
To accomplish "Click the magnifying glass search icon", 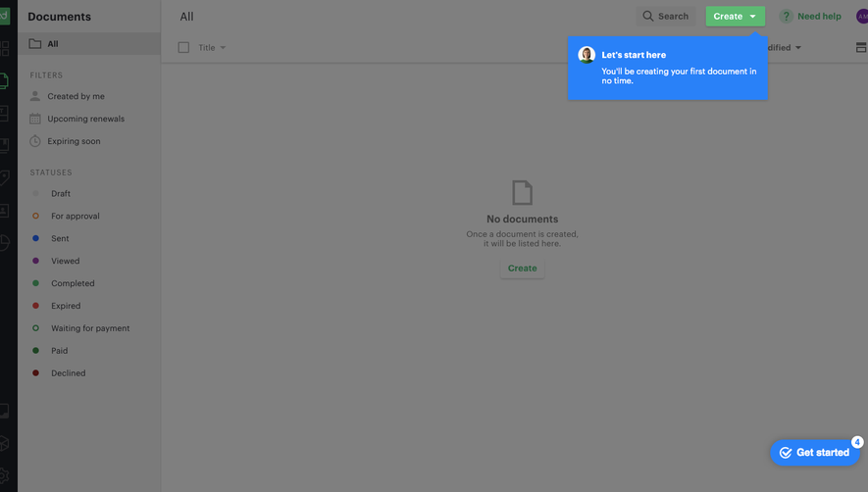I will click(x=647, y=16).
